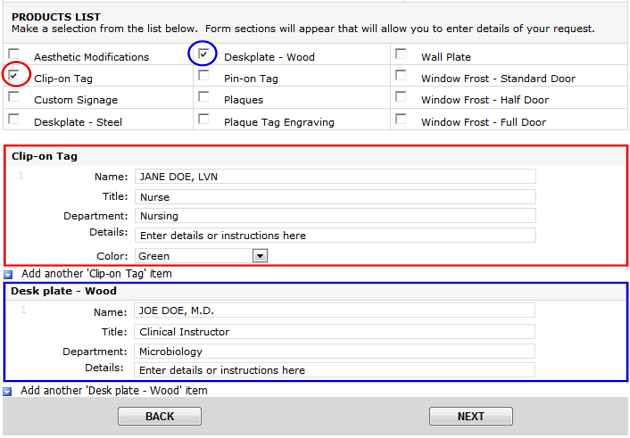Click the Title field containing Nurse
630x438 pixels.
(x=335, y=197)
